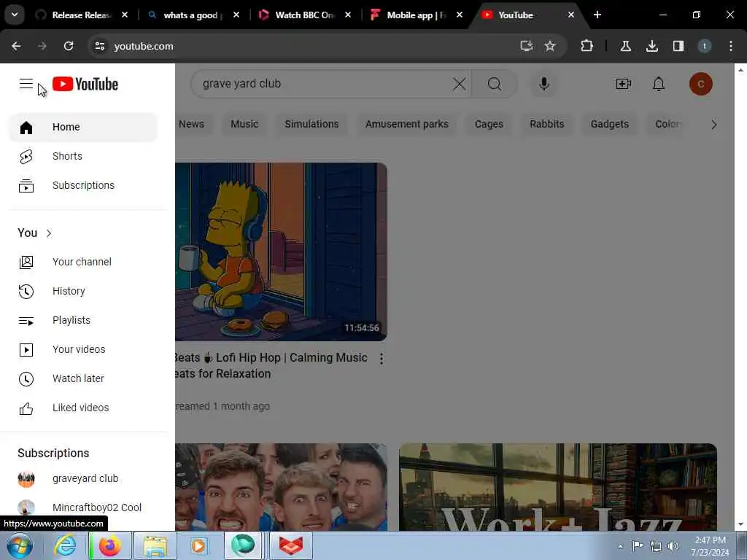Open a new browser tab

click(597, 15)
